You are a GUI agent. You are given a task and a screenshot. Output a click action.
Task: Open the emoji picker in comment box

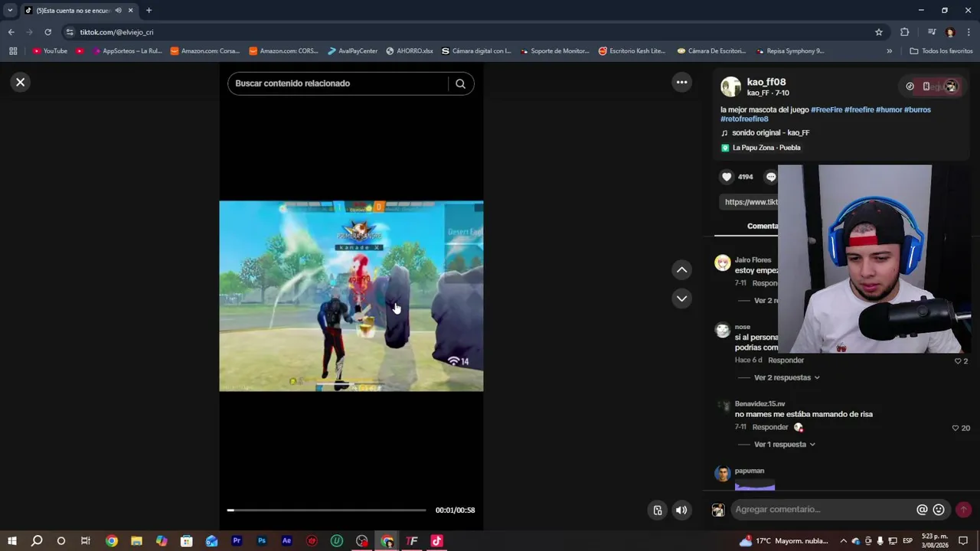(939, 510)
